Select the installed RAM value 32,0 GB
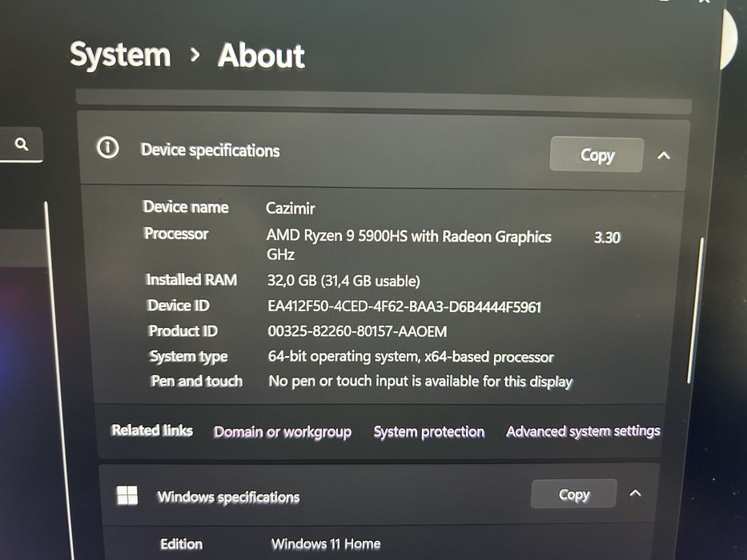Screen dimensions: 747x560 click(292, 281)
